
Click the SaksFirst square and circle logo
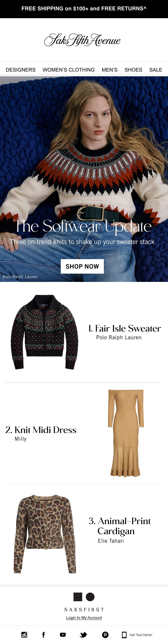click(84, 597)
